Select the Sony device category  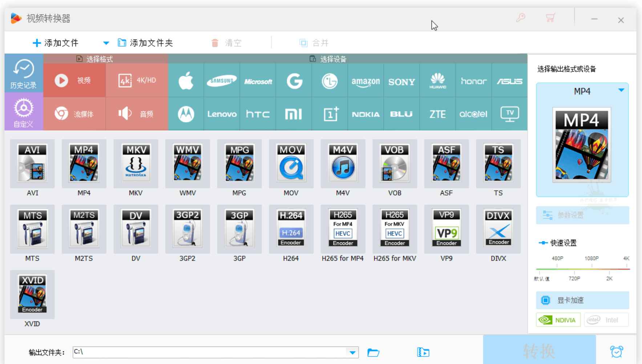[x=401, y=81]
